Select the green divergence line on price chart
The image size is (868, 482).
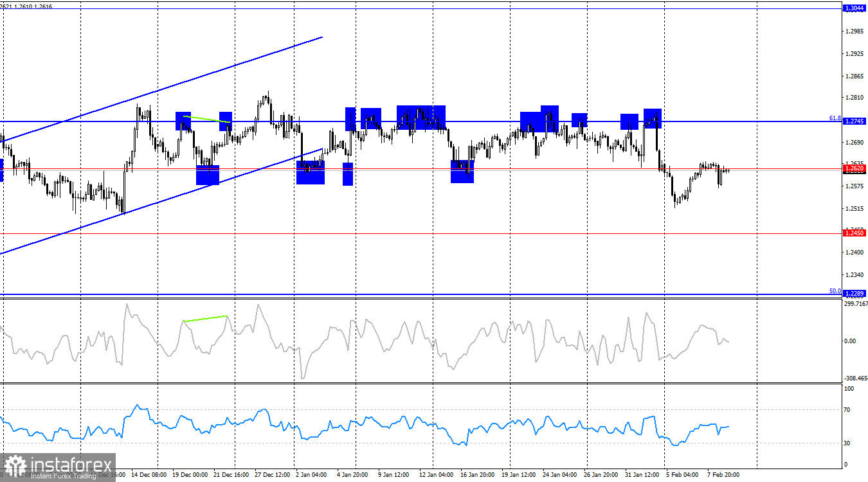point(206,119)
